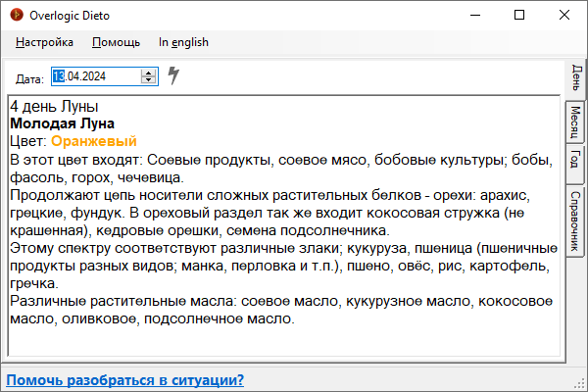Switch to the Месяц tab

(x=575, y=122)
